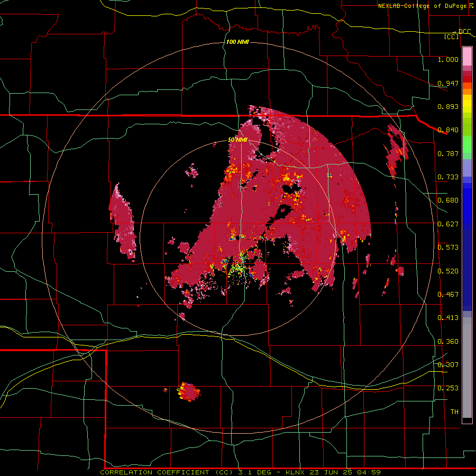476x476 pixels.
Task: Select the 0.840 color scale value
Action: click(x=448, y=130)
